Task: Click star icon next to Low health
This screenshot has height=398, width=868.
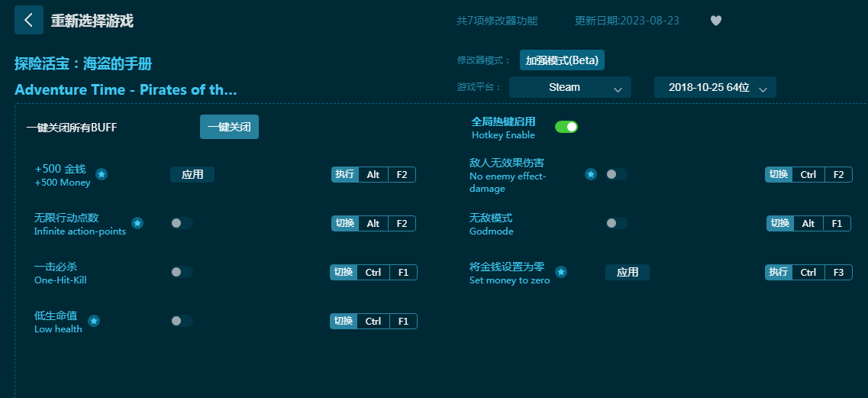Action: click(x=94, y=321)
